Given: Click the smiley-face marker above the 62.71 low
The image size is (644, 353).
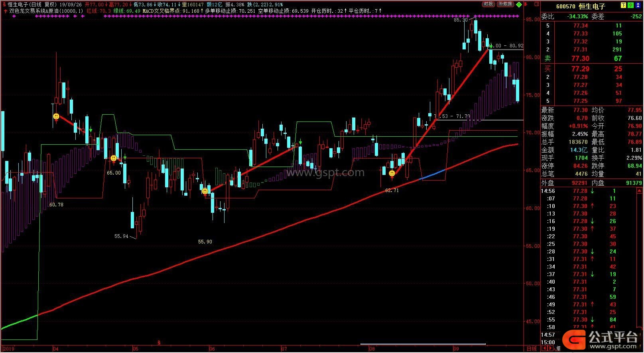Looking at the screenshot, I should [392, 174].
